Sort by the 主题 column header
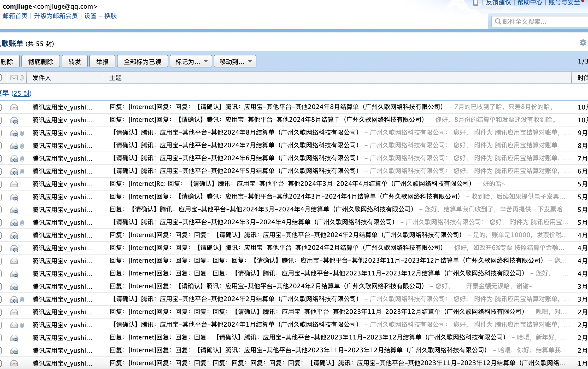The image size is (588, 369). [x=116, y=78]
